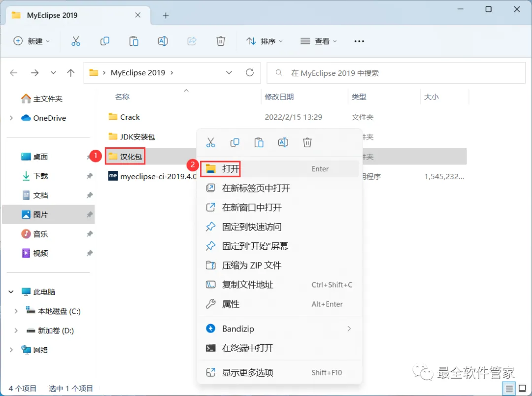Select the 汉化包 folder
This screenshot has height=396, width=532.
click(125, 157)
